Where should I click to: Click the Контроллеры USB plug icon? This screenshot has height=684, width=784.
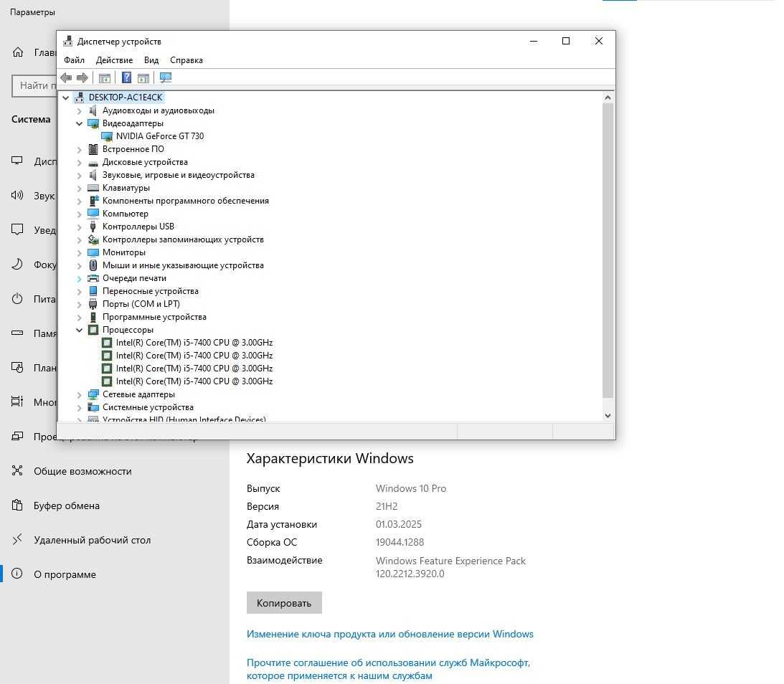click(x=93, y=227)
